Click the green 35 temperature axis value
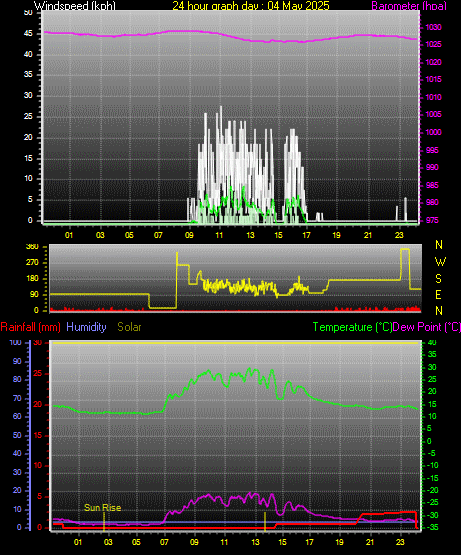 (x=432, y=354)
